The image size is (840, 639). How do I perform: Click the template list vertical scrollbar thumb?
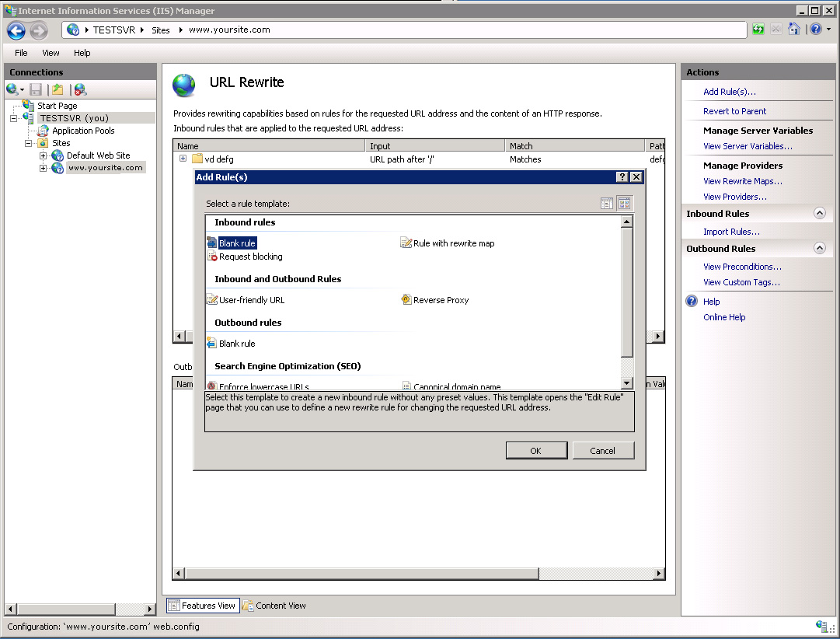point(627,292)
